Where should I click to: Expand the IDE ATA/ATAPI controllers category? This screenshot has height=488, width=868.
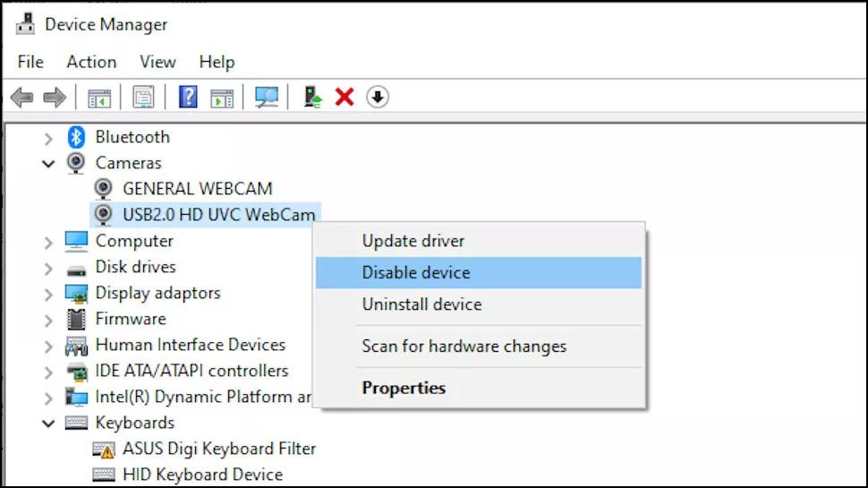(48, 372)
